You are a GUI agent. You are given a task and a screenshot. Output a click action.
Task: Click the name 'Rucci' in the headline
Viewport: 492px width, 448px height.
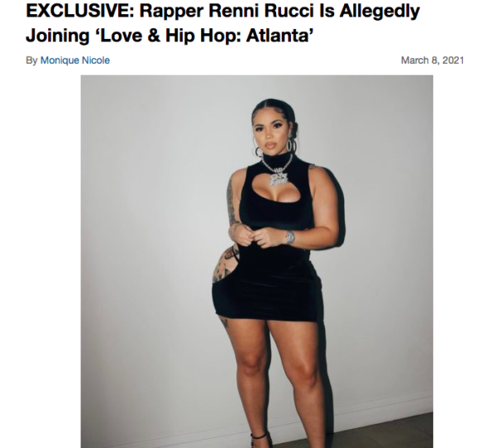click(x=289, y=12)
